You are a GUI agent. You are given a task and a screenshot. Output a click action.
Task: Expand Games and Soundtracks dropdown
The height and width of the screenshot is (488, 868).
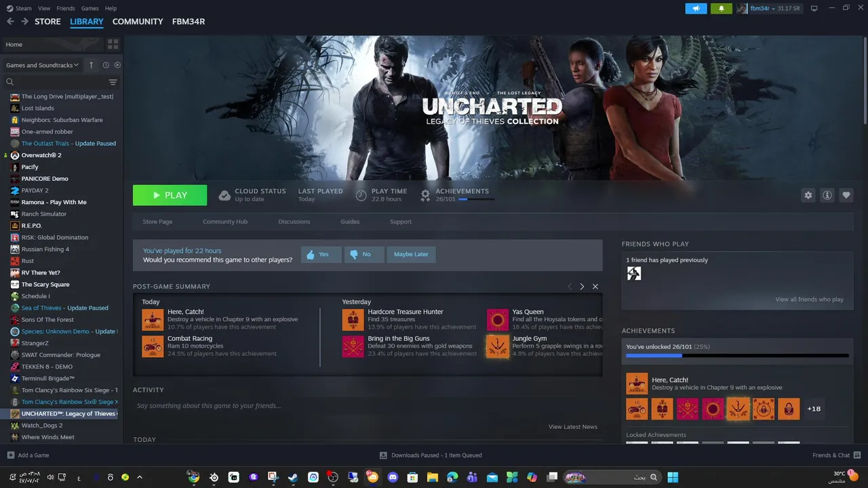click(x=43, y=65)
